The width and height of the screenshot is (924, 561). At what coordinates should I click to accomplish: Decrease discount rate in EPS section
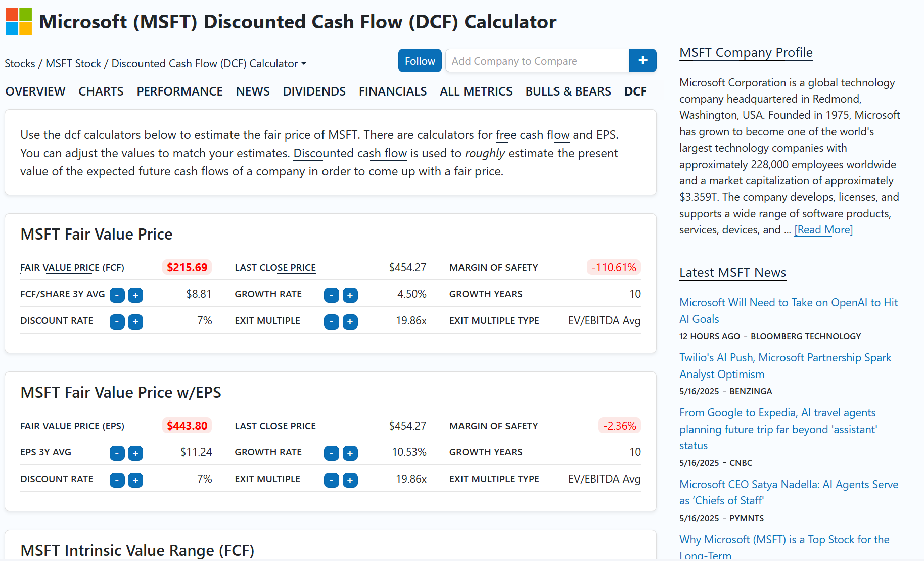(x=117, y=480)
